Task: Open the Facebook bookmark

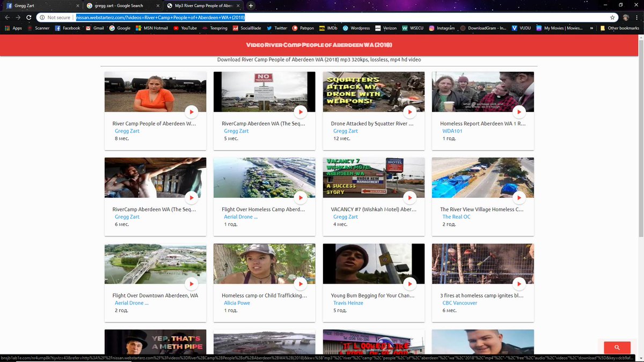Action: [x=68, y=28]
